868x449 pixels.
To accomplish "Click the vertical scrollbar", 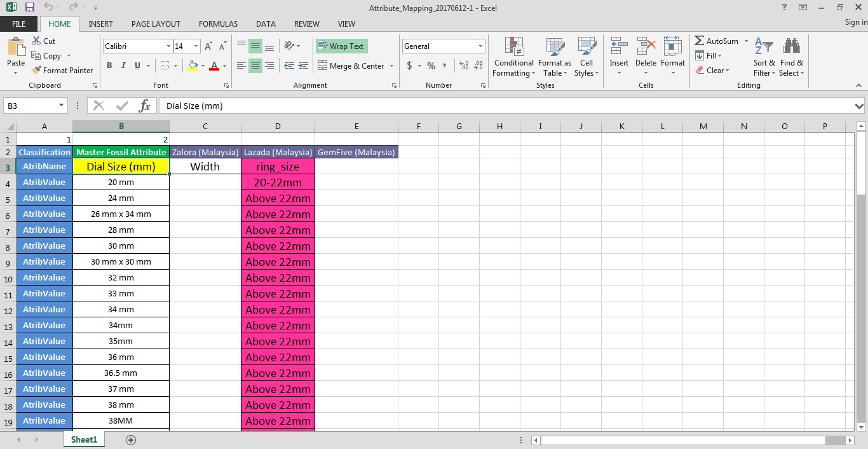I will click(861, 277).
